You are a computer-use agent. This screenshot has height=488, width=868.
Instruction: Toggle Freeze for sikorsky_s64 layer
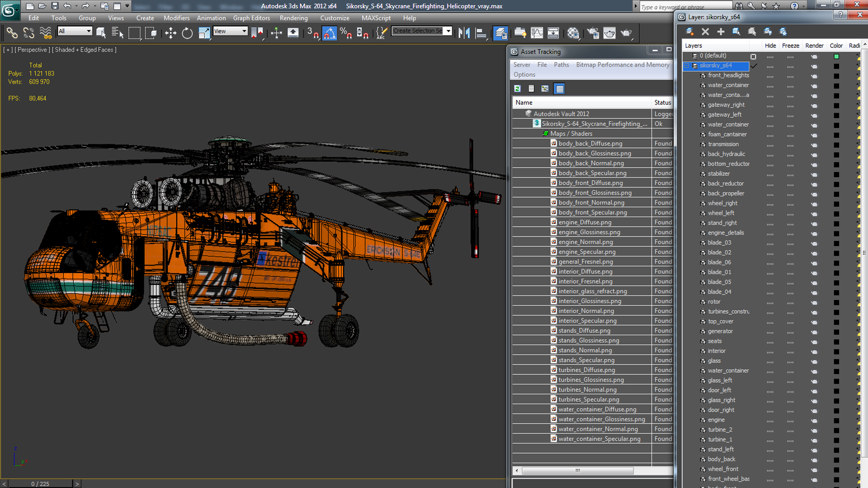[790, 66]
